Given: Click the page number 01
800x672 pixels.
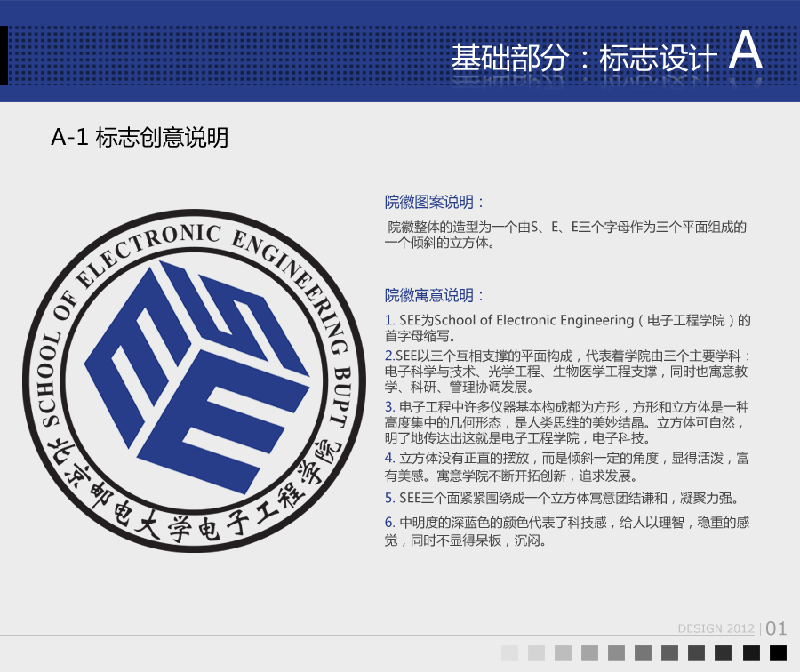Looking at the screenshot, I should [x=777, y=628].
